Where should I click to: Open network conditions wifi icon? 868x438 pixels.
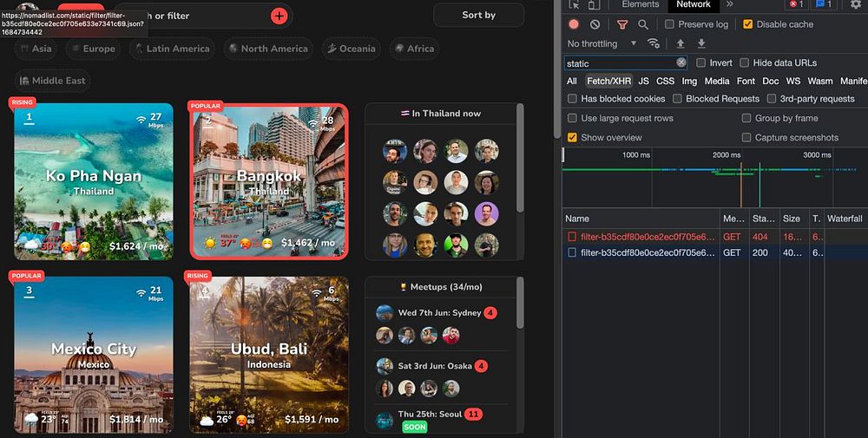tap(654, 43)
